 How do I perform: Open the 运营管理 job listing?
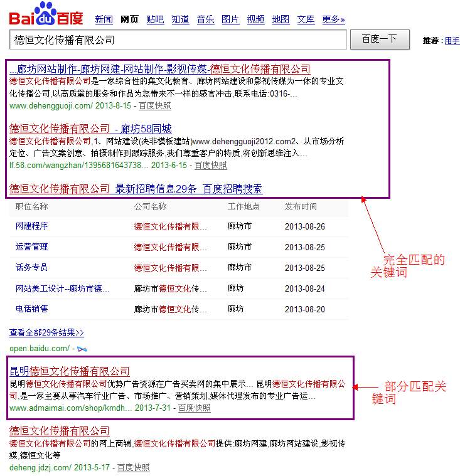pyautogui.click(x=31, y=246)
